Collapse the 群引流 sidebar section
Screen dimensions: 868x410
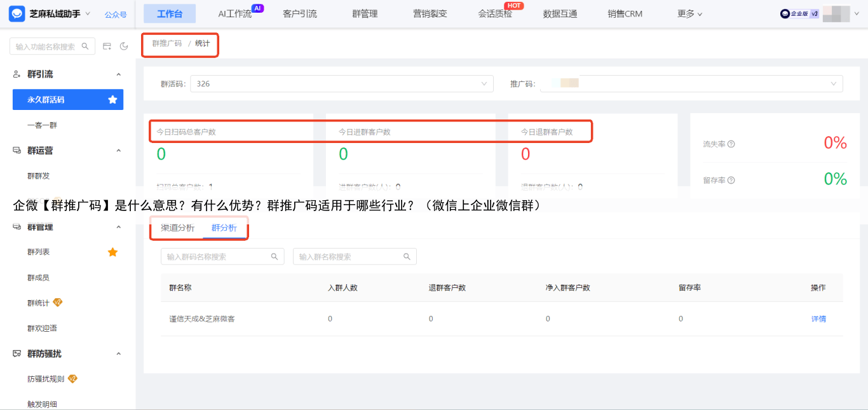pyautogui.click(x=118, y=74)
